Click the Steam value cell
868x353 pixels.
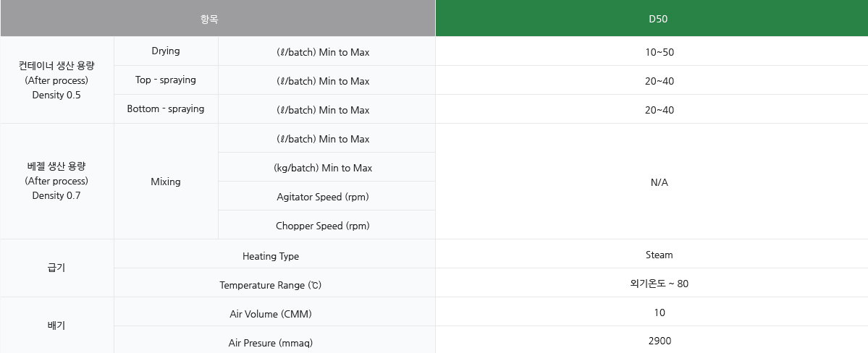click(x=659, y=255)
